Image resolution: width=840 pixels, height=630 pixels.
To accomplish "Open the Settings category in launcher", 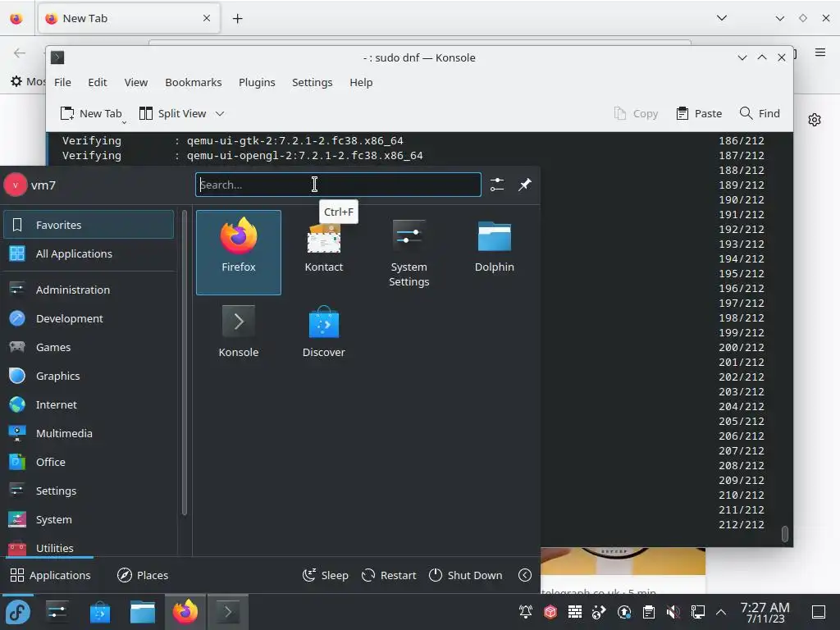I will 89,491.
